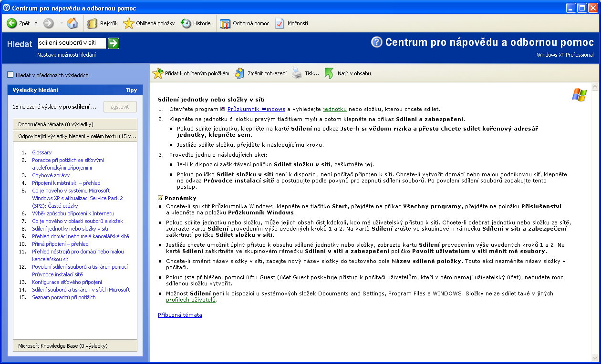The height and width of the screenshot is (364, 601).
Task: Click the shortcut arrow icon before Průzkumník Windows
Action: (223, 109)
